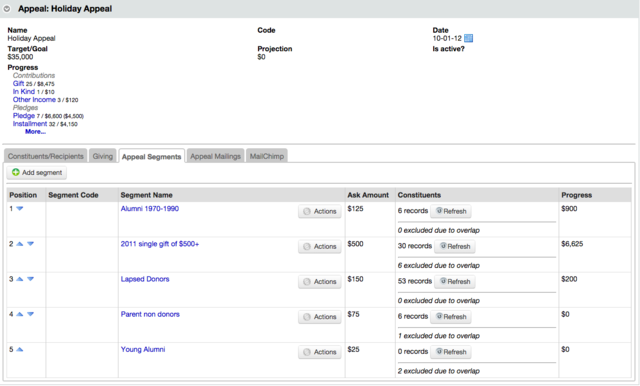The image size is (640, 386).
Task: Open the Other Income link
Action: pos(34,100)
